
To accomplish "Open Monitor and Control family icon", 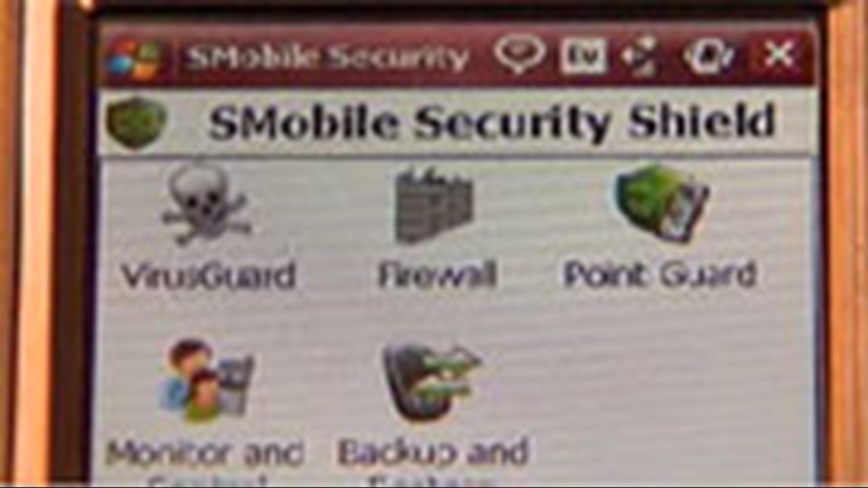I will pos(207,380).
